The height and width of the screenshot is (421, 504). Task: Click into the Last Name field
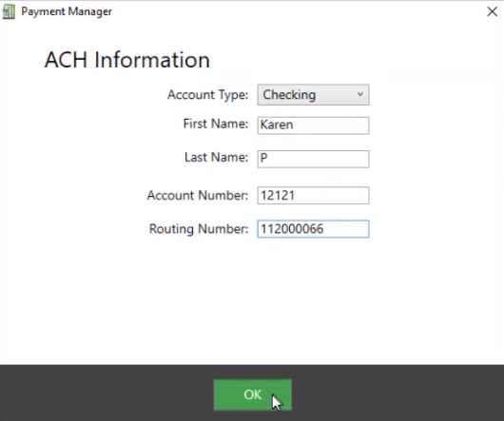point(313,159)
